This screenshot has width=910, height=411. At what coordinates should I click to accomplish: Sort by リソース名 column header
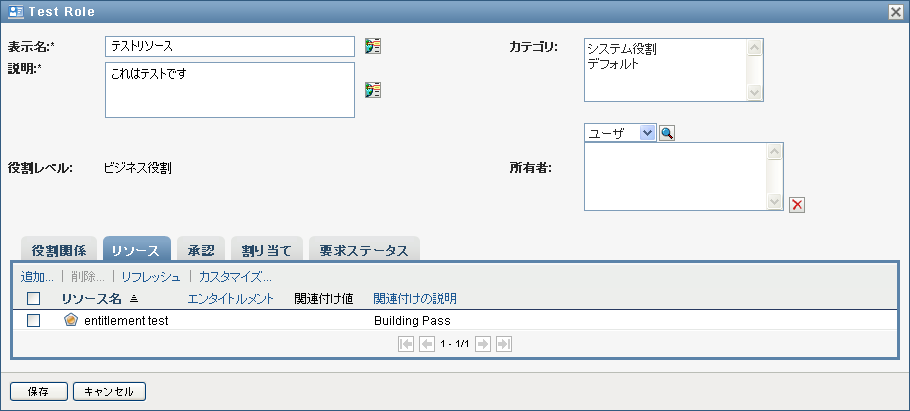(91, 298)
